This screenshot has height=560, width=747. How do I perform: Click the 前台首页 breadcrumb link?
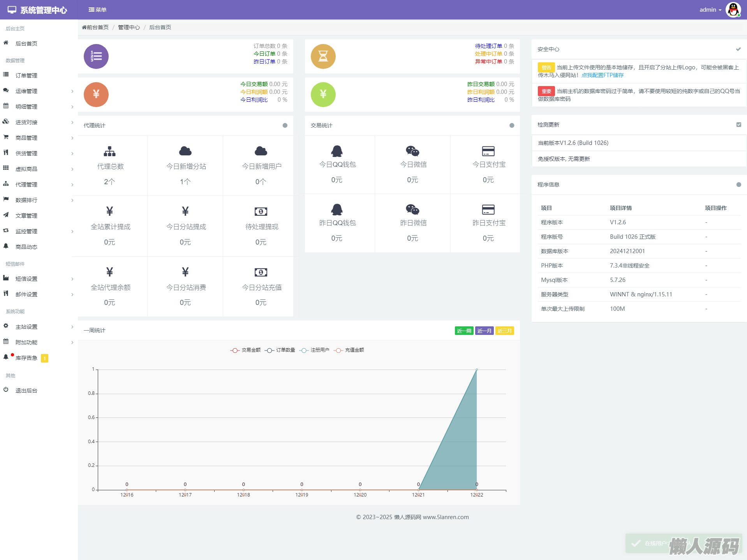click(x=95, y=27)
